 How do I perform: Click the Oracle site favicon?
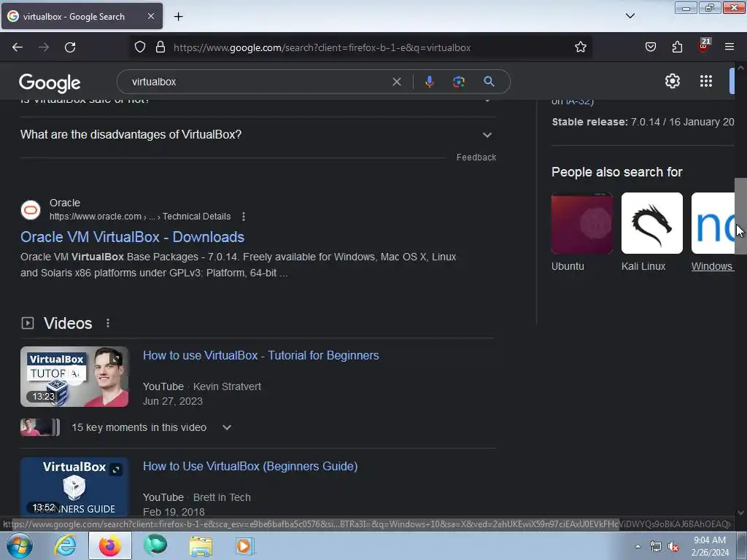click(x=31, y=210)
